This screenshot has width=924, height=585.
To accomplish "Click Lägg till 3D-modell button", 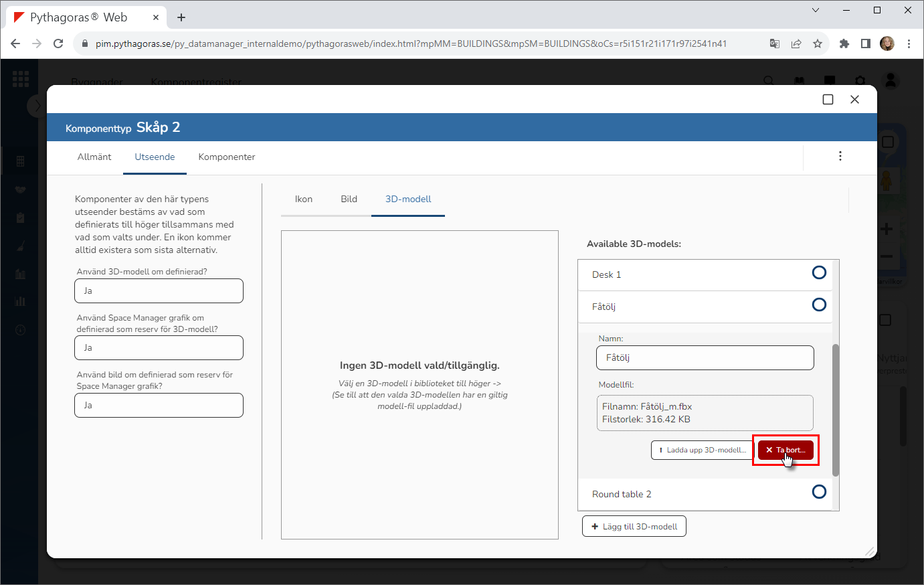I will 634,527.
